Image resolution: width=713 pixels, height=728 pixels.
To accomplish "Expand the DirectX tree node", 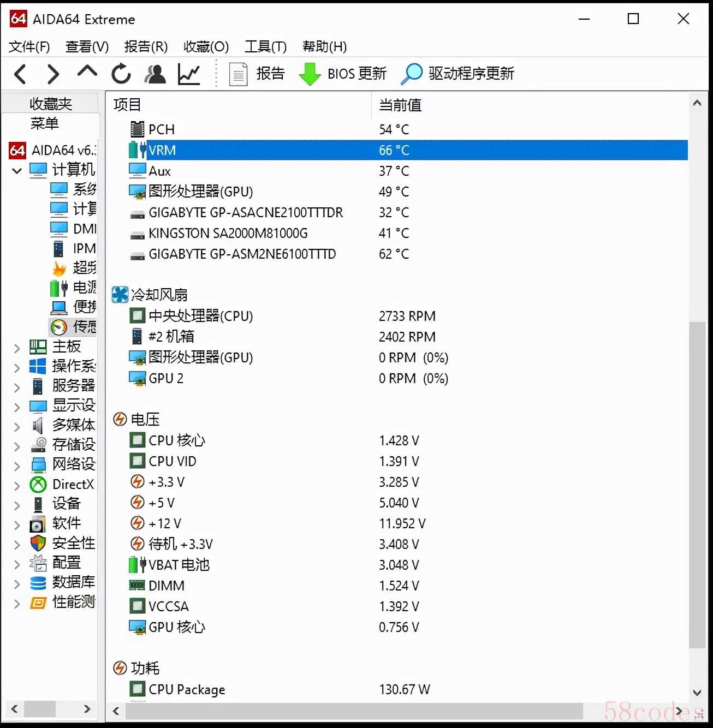I will click(x=17, y=485).
